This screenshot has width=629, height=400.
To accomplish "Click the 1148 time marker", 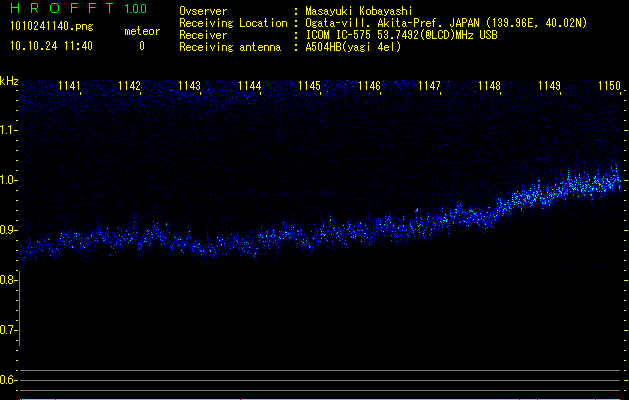I will [489, 87].
